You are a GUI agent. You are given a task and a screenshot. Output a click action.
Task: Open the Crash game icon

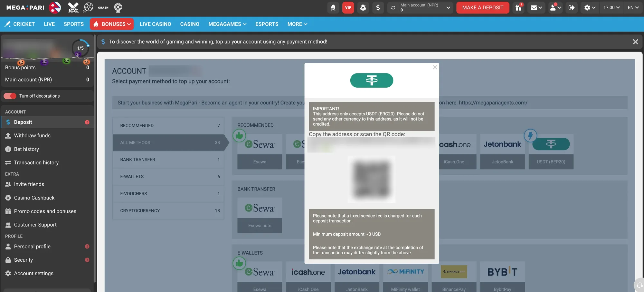click(x=103, y=7)
